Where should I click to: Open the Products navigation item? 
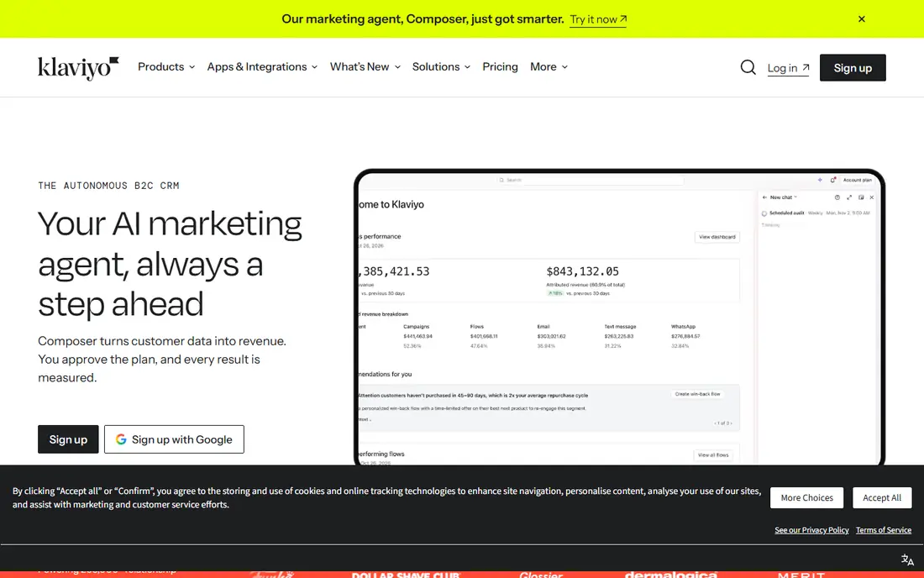pos(166,66)
